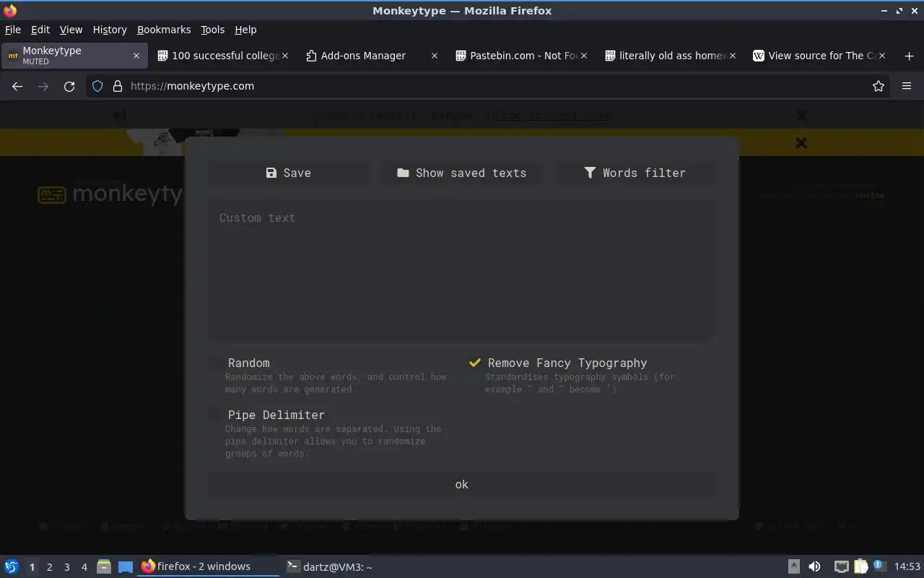
Task: Close the Add-ons Manager tab
Action: tap(435, 56)
